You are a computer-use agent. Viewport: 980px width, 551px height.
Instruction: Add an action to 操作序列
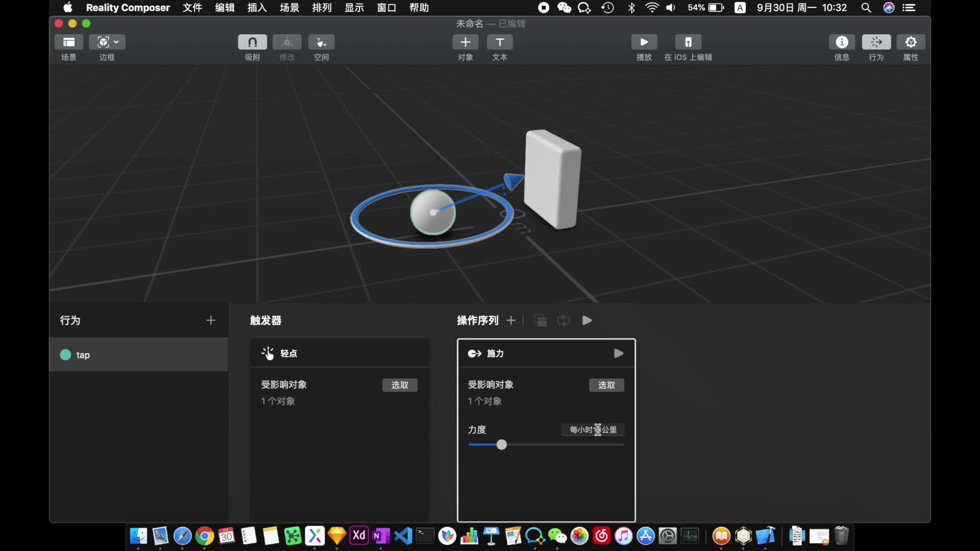point(511,320)
